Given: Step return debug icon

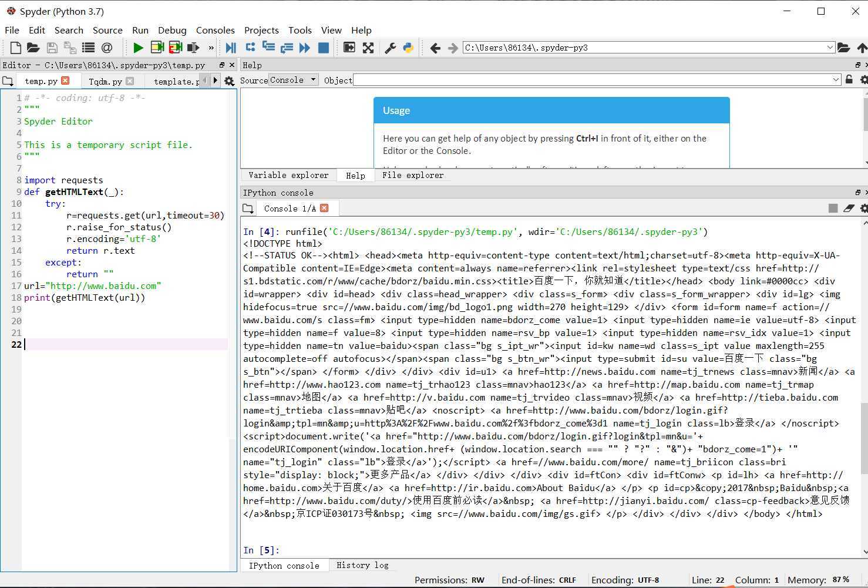Looking at the screenshot, I should 287,48.
